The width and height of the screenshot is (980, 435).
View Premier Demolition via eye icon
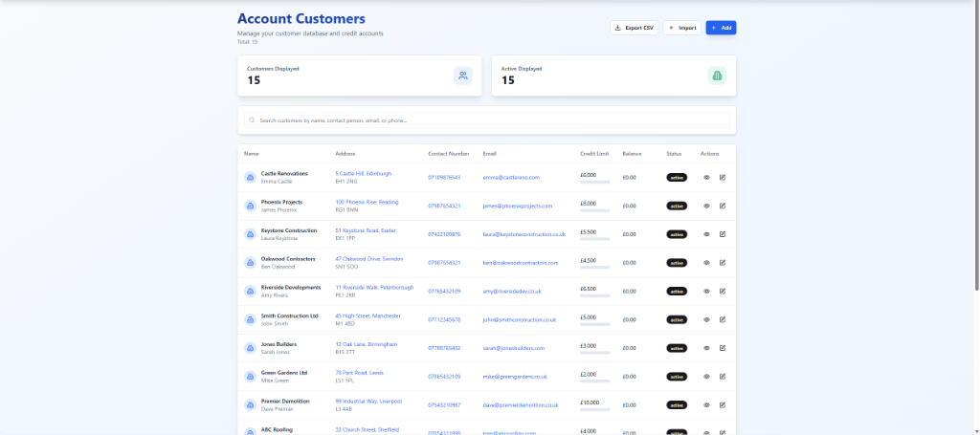coord(707,405)
